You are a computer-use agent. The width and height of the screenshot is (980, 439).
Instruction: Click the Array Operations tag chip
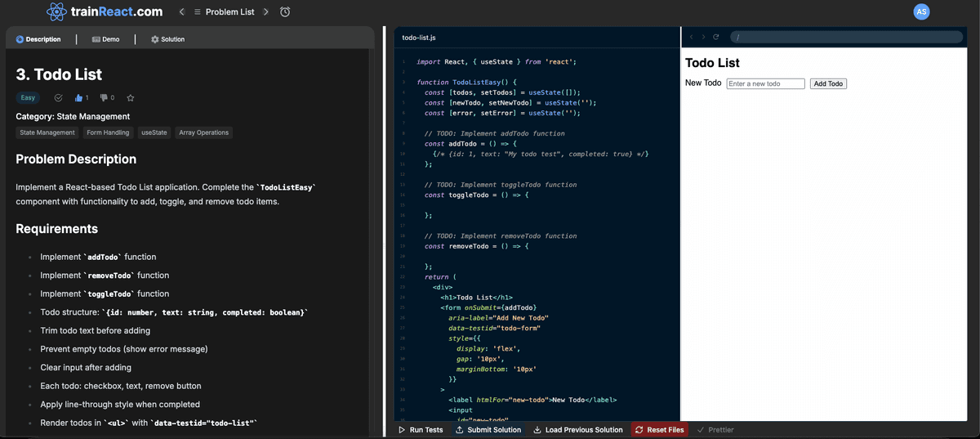click(x=204, y=132)
